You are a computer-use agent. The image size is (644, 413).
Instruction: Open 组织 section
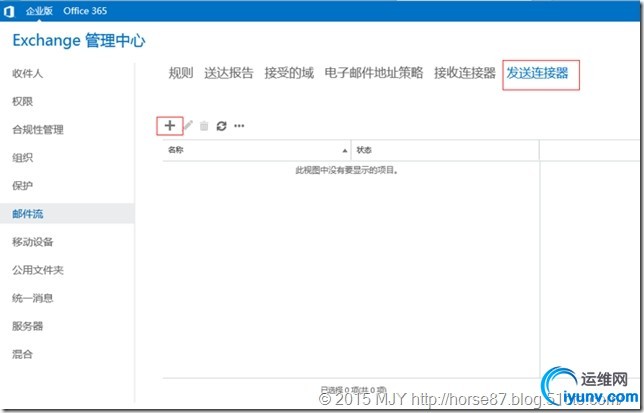(x=23, y=158)
